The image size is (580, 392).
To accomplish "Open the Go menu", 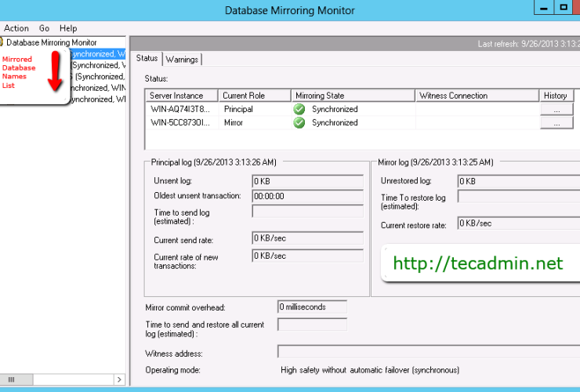I will [x=44, y=28].
